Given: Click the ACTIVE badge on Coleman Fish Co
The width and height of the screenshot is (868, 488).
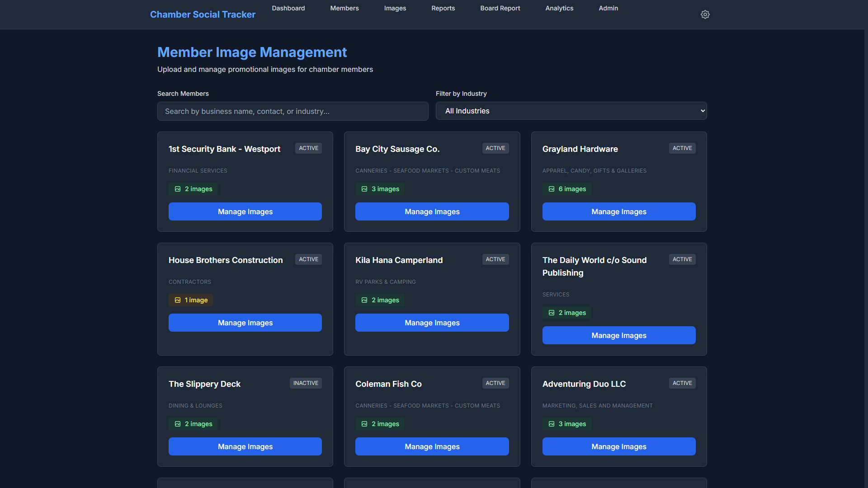Looking at the screenshot, I should (495, 383).
